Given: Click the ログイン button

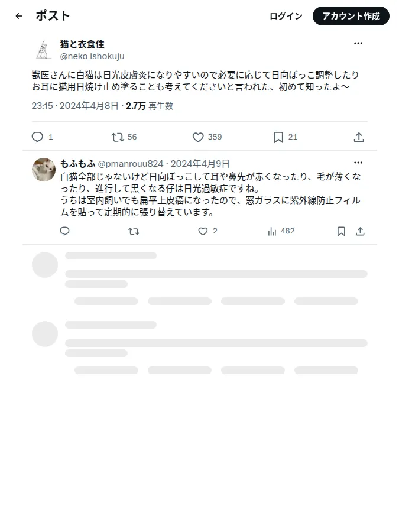Looking at the screenshot, I should (x=286, y=16).
